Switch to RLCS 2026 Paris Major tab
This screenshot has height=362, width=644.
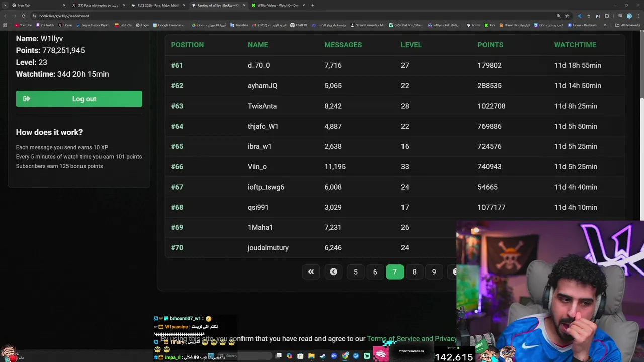tap(158, 5)
